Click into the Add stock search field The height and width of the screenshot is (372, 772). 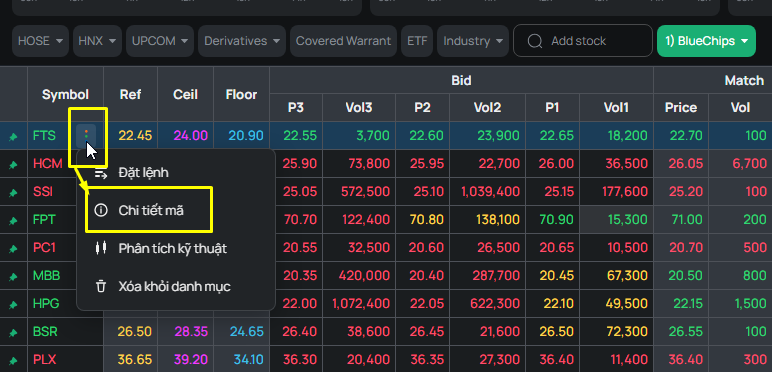click(x=583, y=41)
